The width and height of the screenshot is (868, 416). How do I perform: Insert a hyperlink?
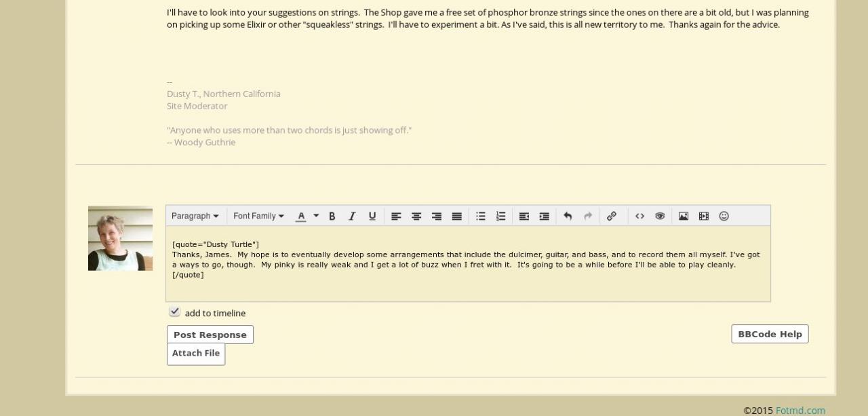[x=612, y=216]
